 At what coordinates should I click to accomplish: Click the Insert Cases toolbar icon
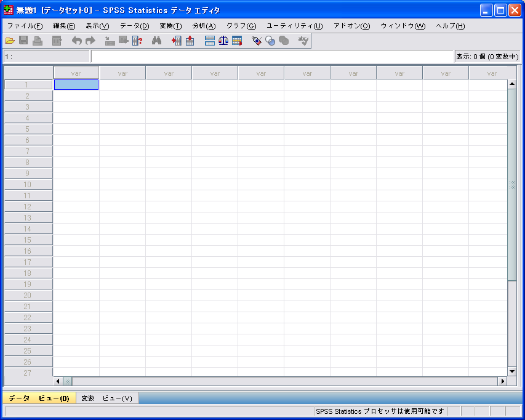(177, 41)
